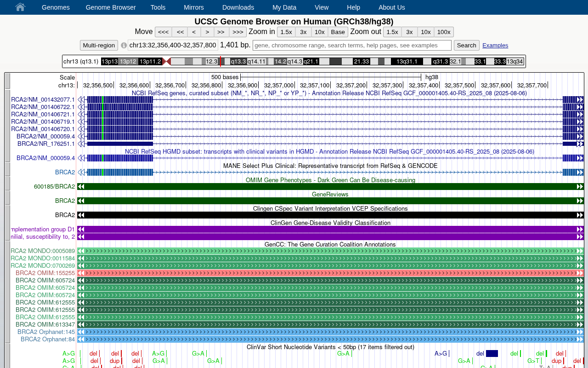Viewport: 588px width, 368px height.
Task: Open the About Us menu
Action: pyautogui.click(x=392, y=7)
